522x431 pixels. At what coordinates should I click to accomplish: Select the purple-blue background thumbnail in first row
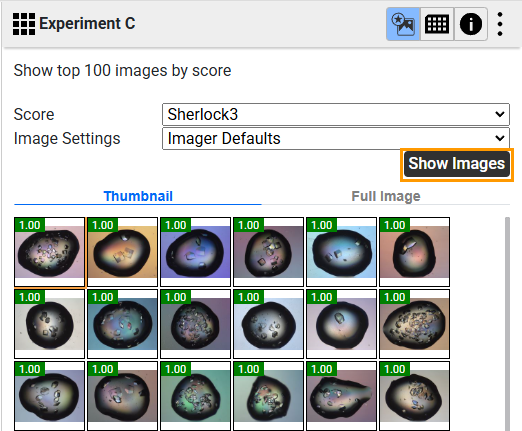[195, 252]
